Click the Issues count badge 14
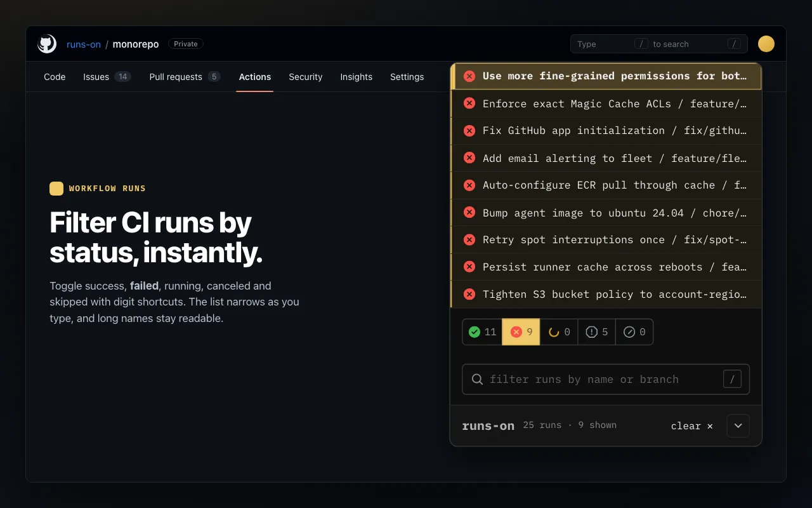The width and height of the screenshot is (812, 508). (x=123, y=77)
